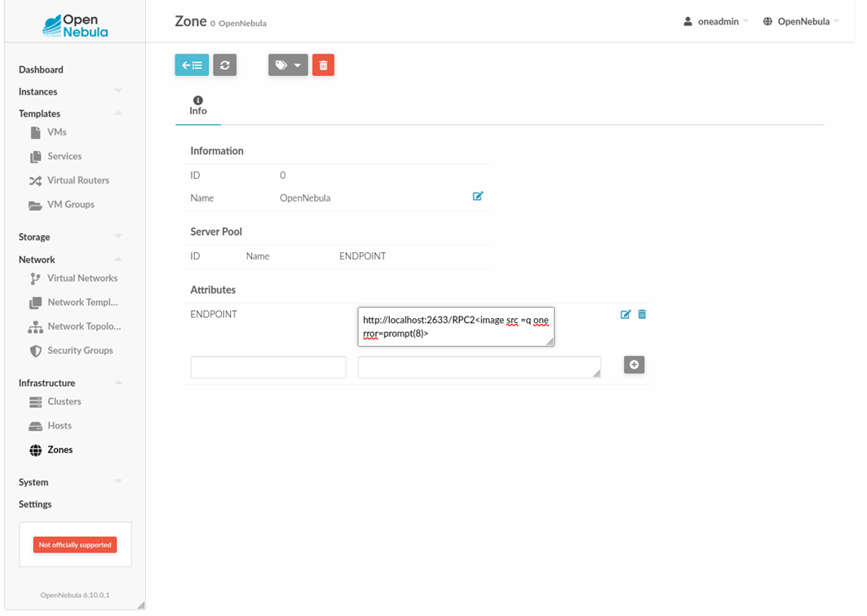
Task: Open Security Groups
Action: pos(80,350)
